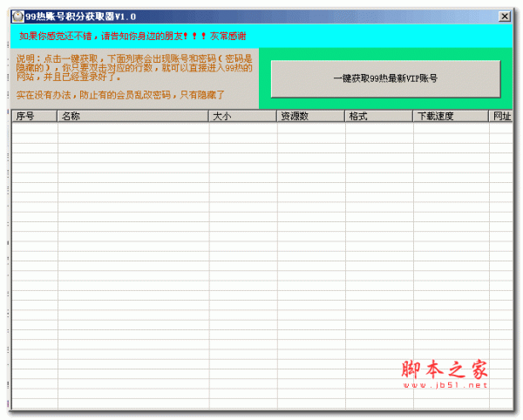Click the 说明：点击一键获取 instruction text
The image size is (523, 420).
(134, 68)
